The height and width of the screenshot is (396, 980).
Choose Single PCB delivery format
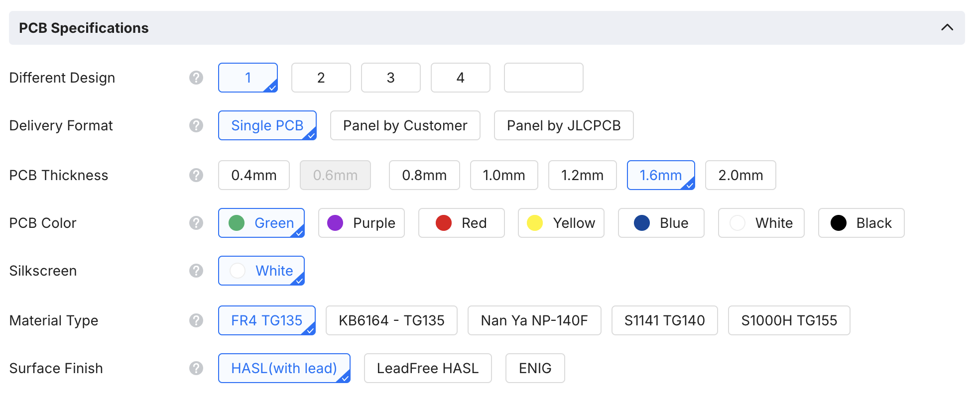point(267,125)
